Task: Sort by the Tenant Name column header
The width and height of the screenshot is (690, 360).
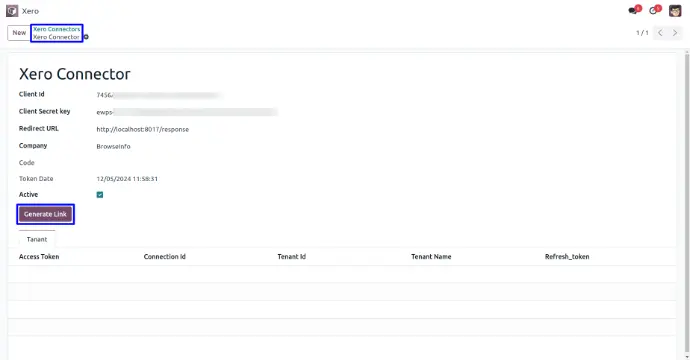Action: [x=431, y=257]
